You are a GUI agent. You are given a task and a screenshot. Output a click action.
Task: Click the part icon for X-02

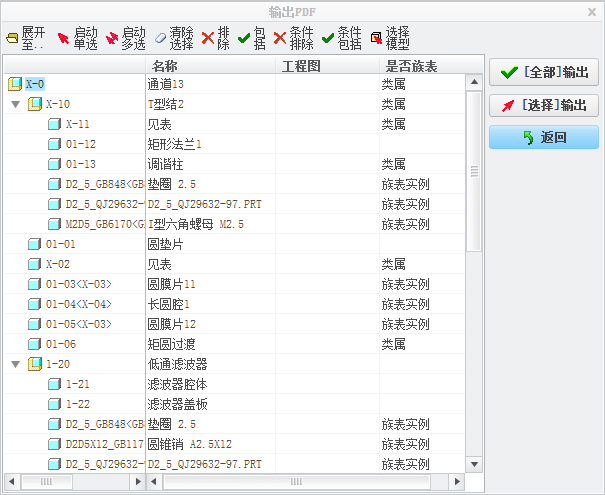34,264
